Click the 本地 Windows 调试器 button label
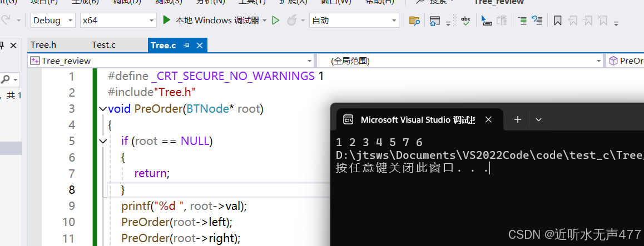The image size is (644, 246). coord(217,20)
